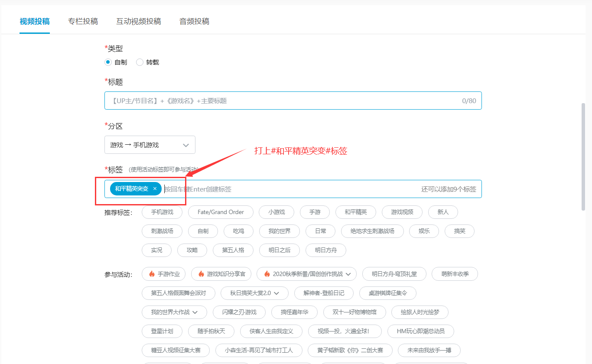
Task: Add the recommended tag 明日方舟
Action: (326, 250)
